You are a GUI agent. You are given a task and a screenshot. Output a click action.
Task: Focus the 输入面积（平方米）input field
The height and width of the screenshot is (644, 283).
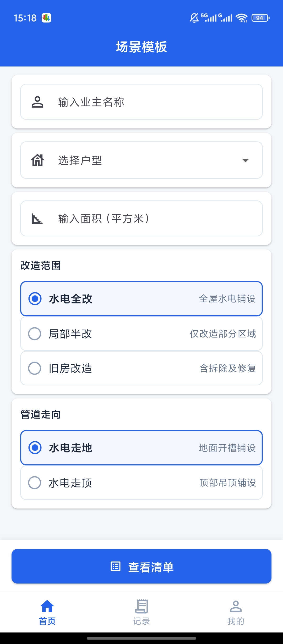point(141,219)
